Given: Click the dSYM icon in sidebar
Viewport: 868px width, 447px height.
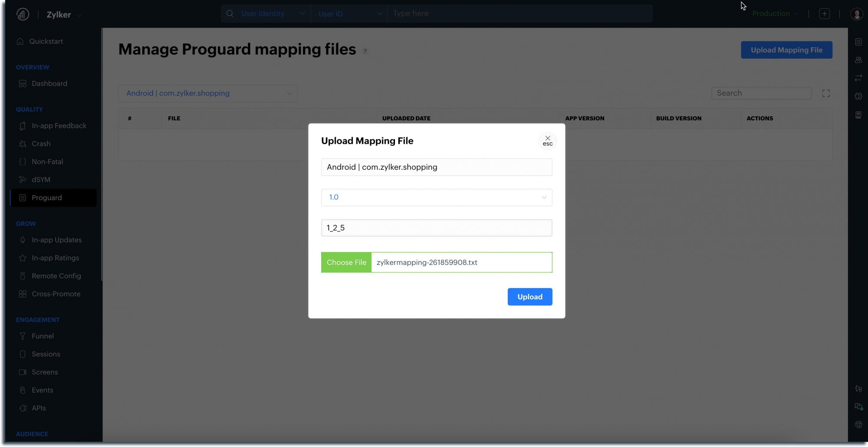Looking at the screenshot, I should tap(23, 180).
